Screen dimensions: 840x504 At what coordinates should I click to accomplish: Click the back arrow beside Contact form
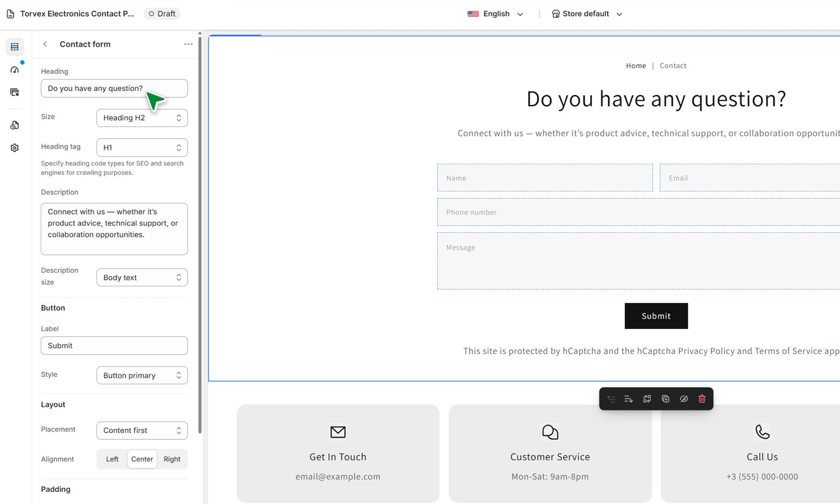coord(45,44)
